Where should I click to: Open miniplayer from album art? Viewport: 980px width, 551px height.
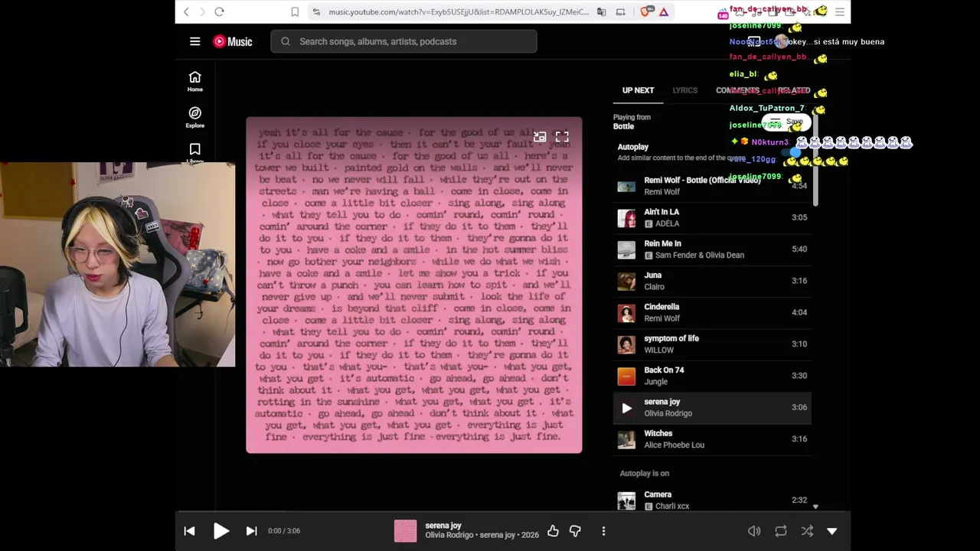tap(540, 137)
